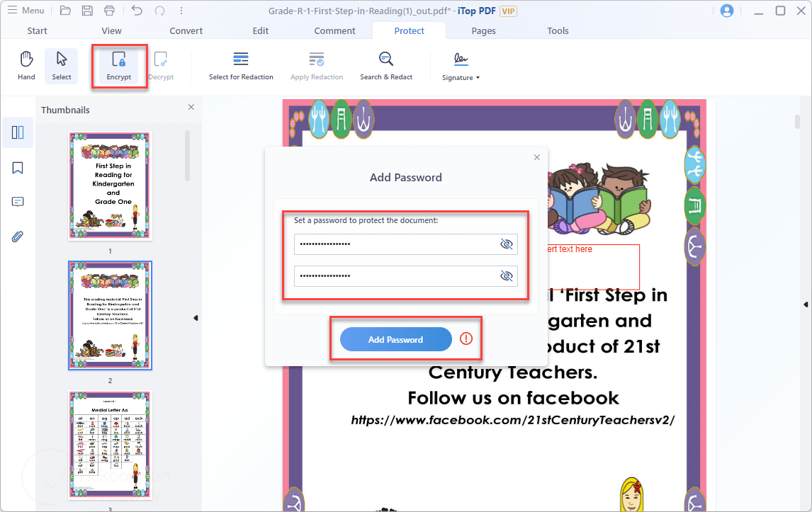Switch to the Comment tab
The height and width of the screenshot is (512, 812).
tap(334, 30)
